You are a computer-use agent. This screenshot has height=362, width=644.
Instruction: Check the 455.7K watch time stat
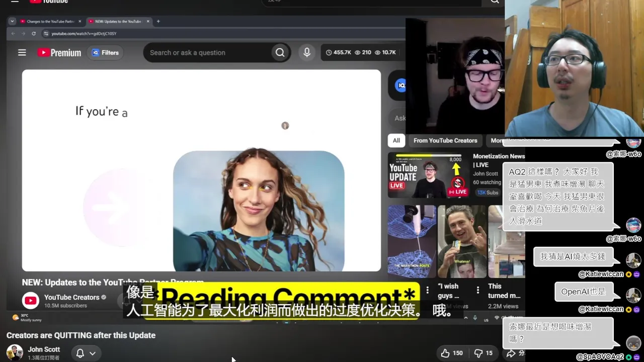pos(338,52)
